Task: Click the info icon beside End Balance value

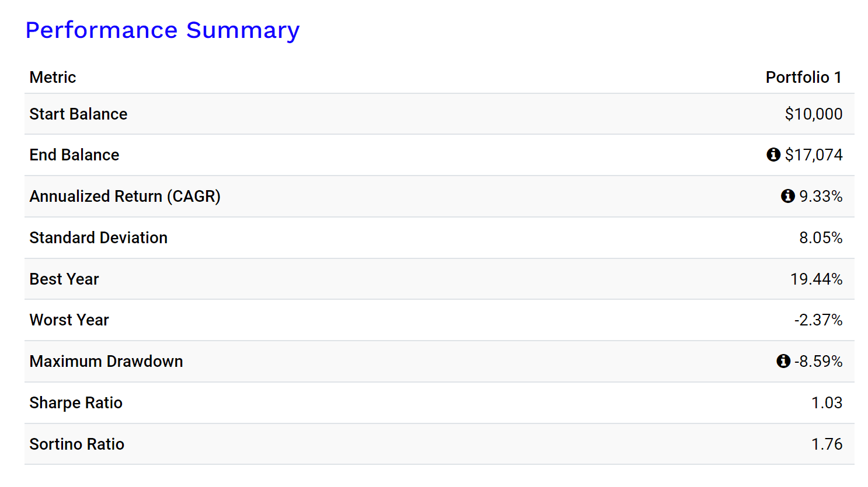Action: pos(773,155)
